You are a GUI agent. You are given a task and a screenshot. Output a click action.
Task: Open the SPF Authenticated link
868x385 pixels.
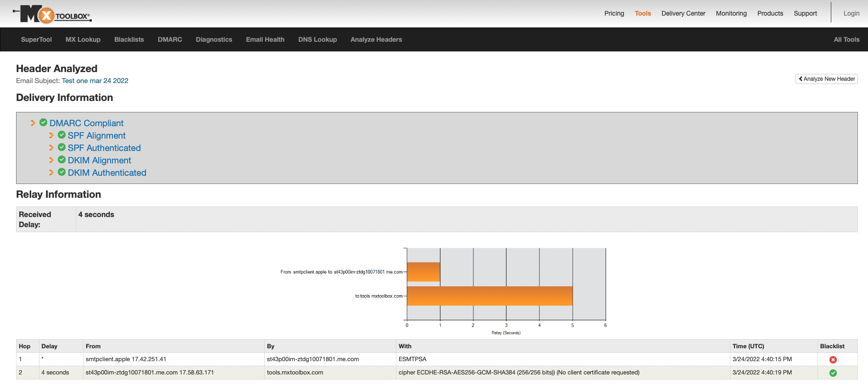click(104, 148)
